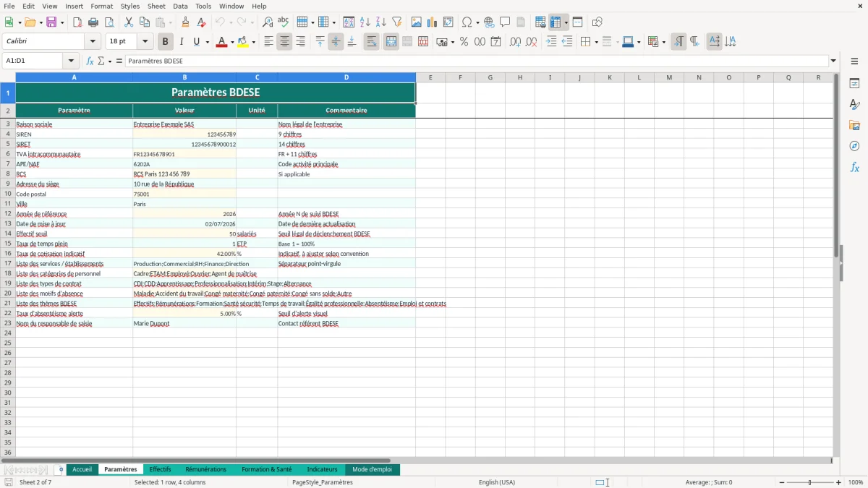Click Sort Ascending icon
The width and height of the screenshot is (868, 488).
(365, 22)
